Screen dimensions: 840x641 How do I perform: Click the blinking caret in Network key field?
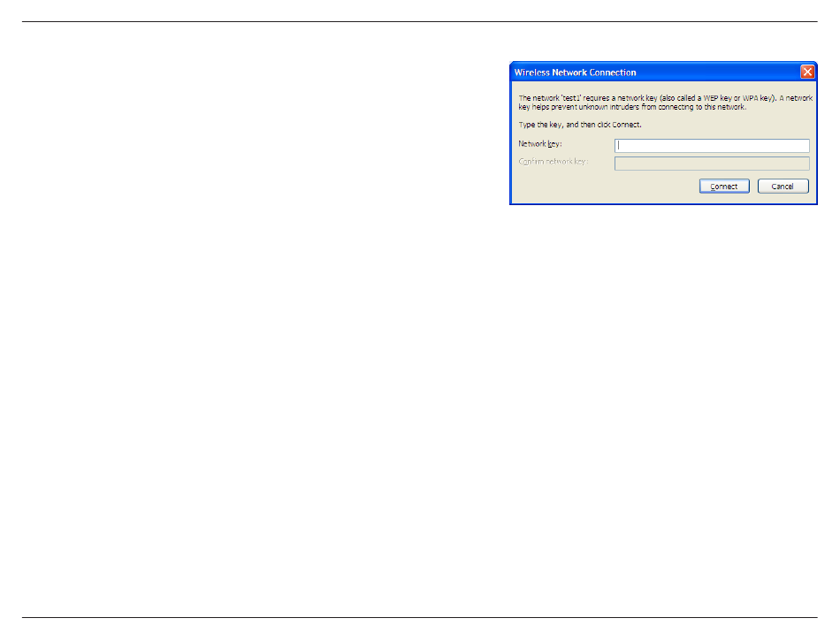(618, 145)
